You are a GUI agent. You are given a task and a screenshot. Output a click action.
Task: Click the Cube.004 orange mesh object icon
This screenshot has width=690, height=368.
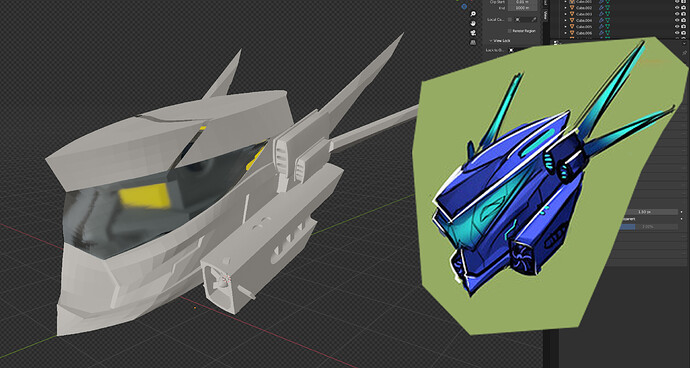pyautogui.click(x=572, y=20)
